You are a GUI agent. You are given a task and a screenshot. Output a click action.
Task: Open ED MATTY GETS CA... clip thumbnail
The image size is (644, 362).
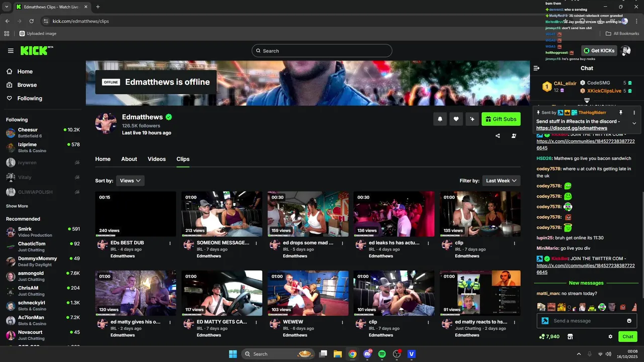pos(222,293)
